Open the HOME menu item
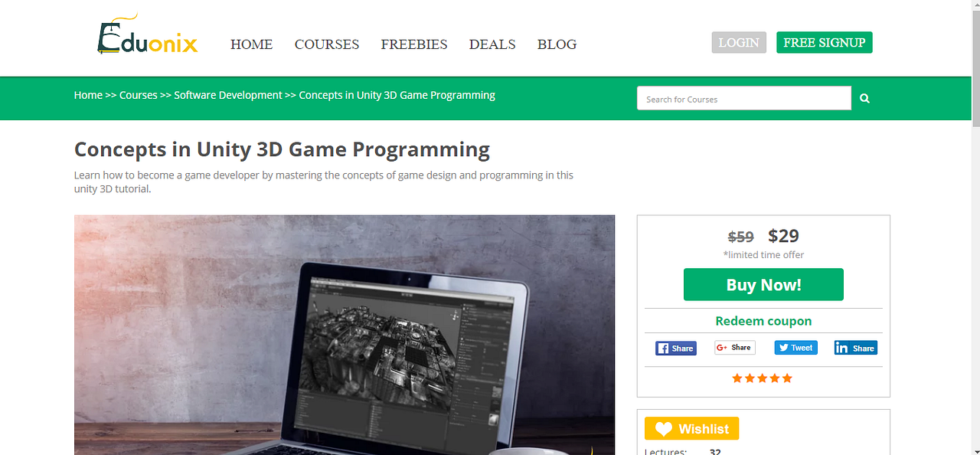This screenshot has height=455, width=980. (x=251, y=44)
